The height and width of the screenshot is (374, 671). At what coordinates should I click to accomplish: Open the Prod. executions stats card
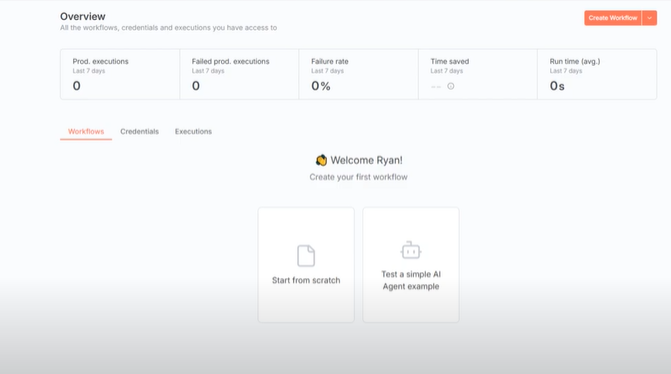(120, 74)
